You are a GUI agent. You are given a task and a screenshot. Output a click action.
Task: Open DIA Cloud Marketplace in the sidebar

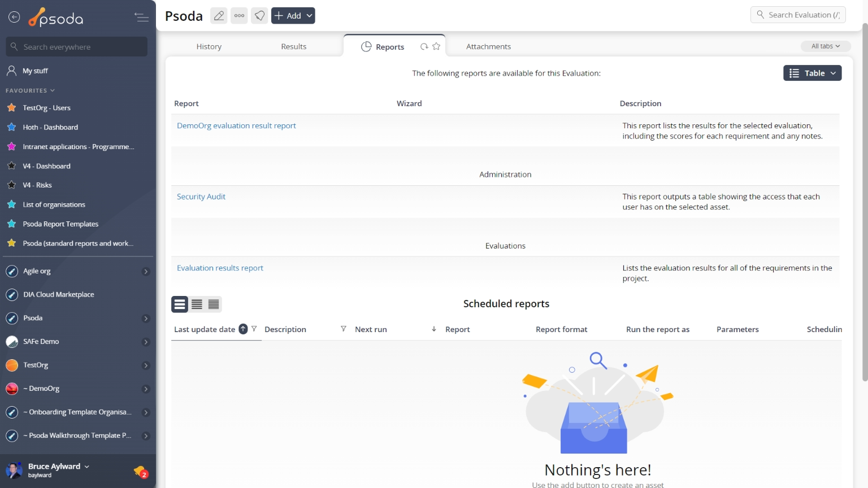59,294
